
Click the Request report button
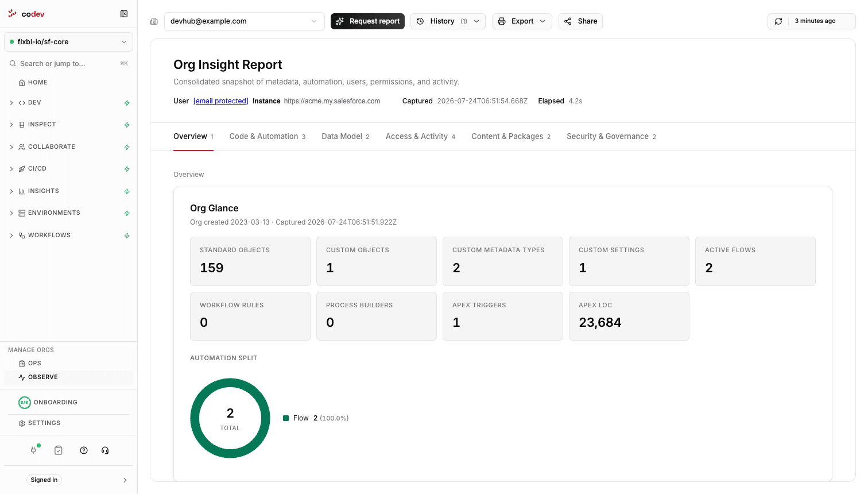point(367,21)
